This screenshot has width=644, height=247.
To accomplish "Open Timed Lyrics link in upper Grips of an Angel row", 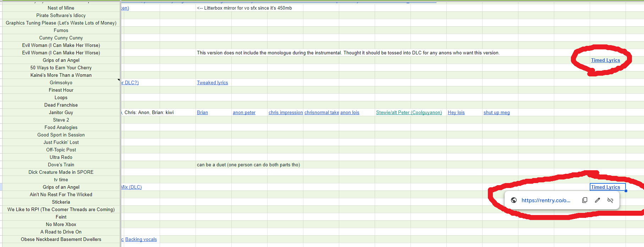I will point(605,60).
